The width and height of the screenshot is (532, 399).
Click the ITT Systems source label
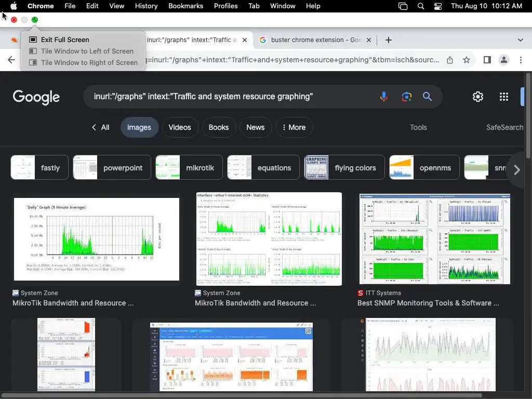click(383, 293)
